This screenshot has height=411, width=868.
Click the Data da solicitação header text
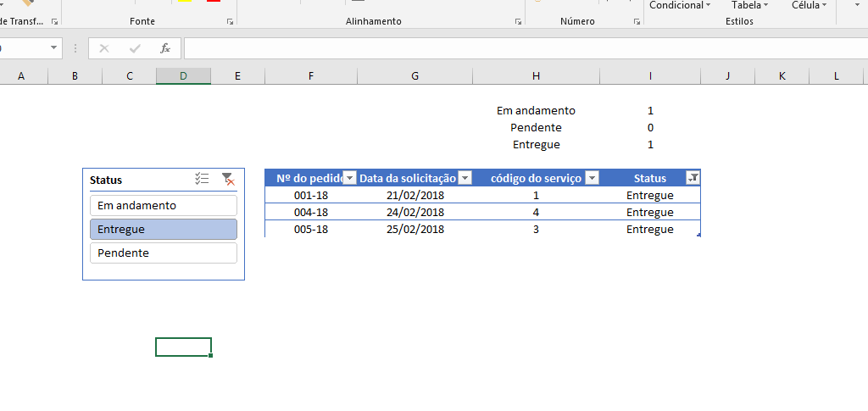[408, 178]
